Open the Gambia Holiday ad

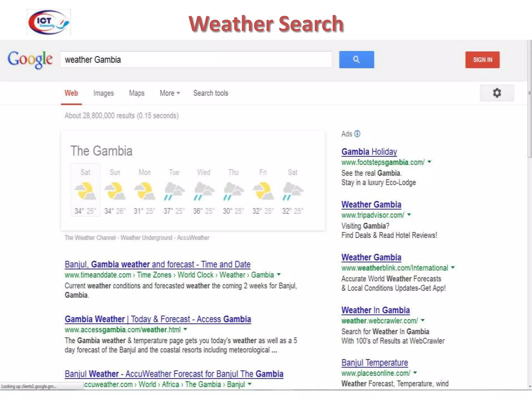pyautogui.click(x=369, y=152)
